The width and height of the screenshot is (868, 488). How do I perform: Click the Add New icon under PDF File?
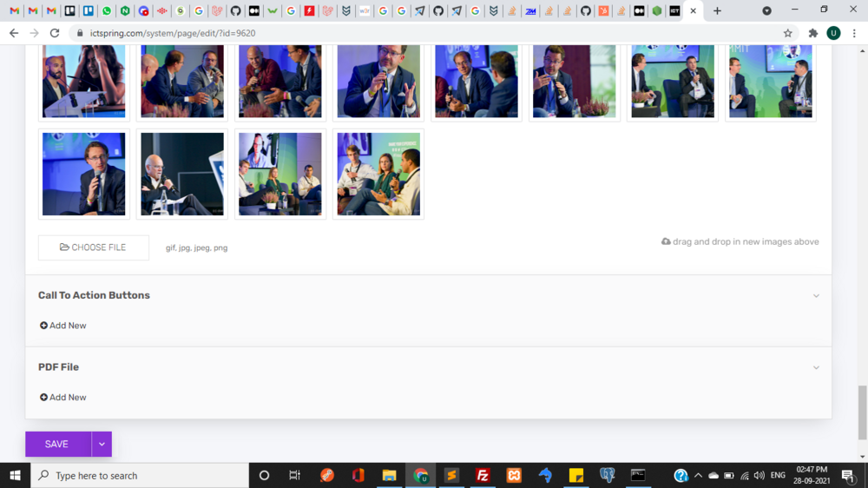[43, 398]
